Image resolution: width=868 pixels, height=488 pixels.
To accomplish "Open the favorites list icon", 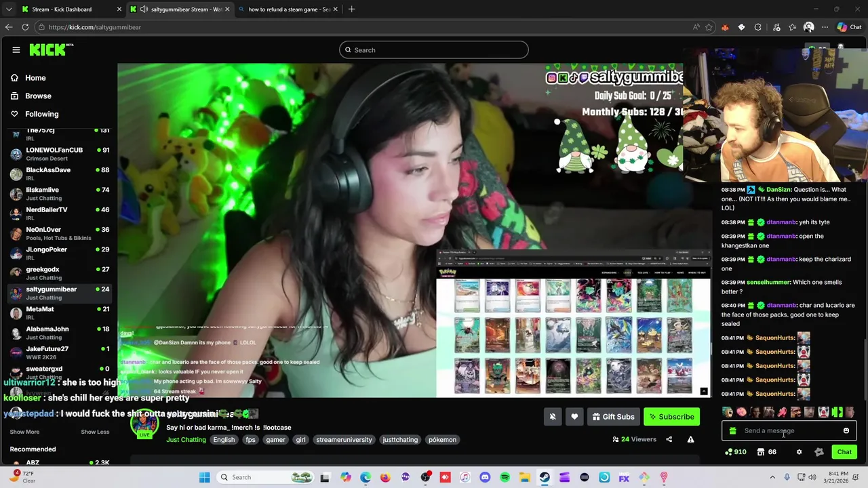I will [792, 27].
